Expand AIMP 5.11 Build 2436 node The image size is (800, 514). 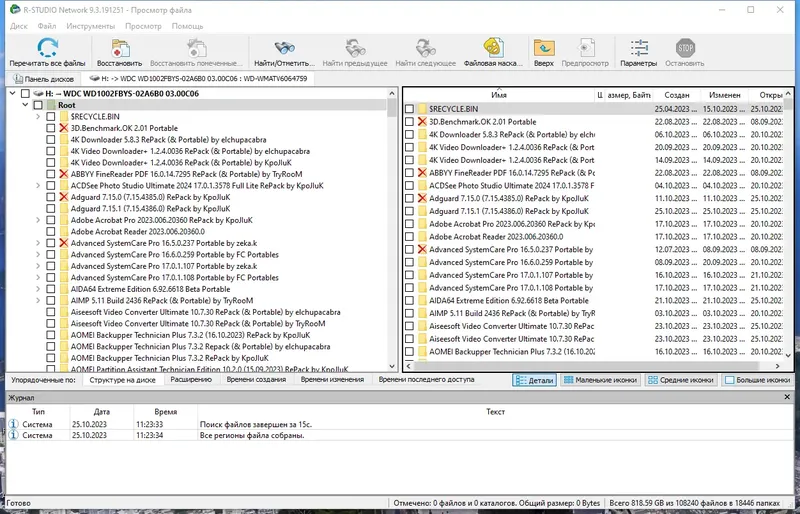click(x=38, y=301)
